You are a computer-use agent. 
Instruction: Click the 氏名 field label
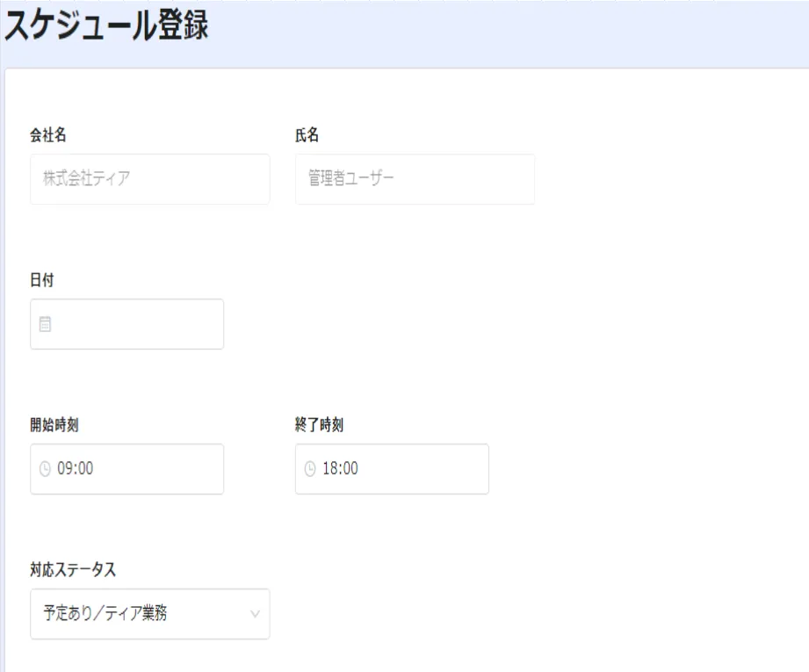(x=307, y=135)
